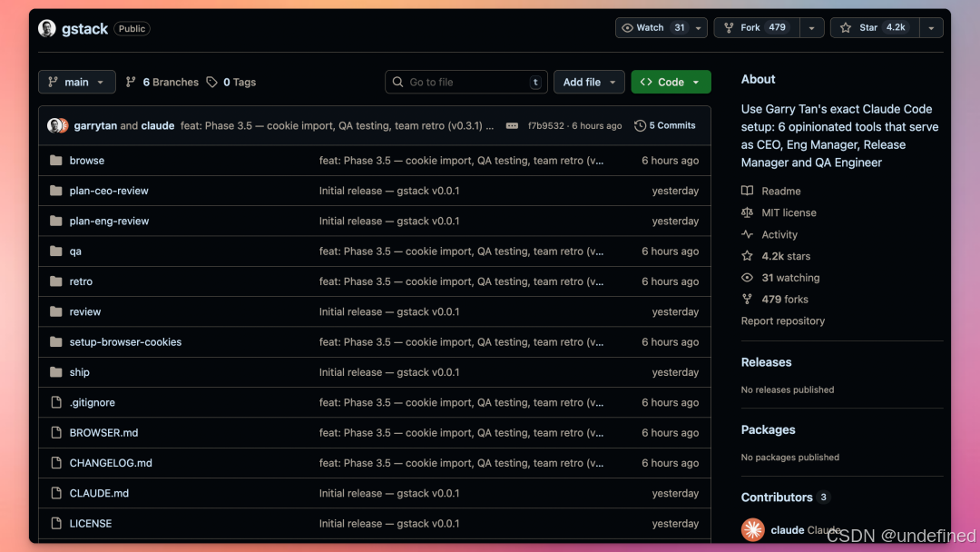The height and width of the screenshot is (552, 980).
Task: Open the main branch selector
Action: pos(77,82)
